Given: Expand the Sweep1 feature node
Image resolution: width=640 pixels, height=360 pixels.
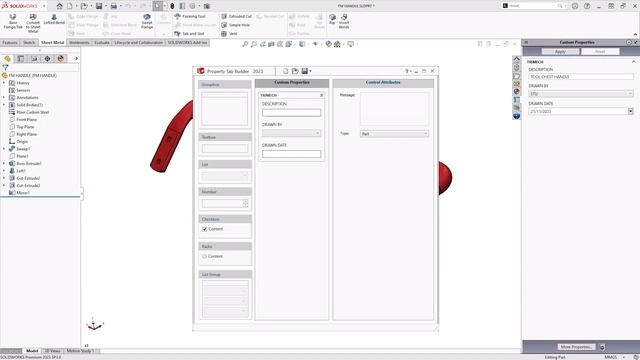Looking at the screenshot, I should click(x=4, y=149).
